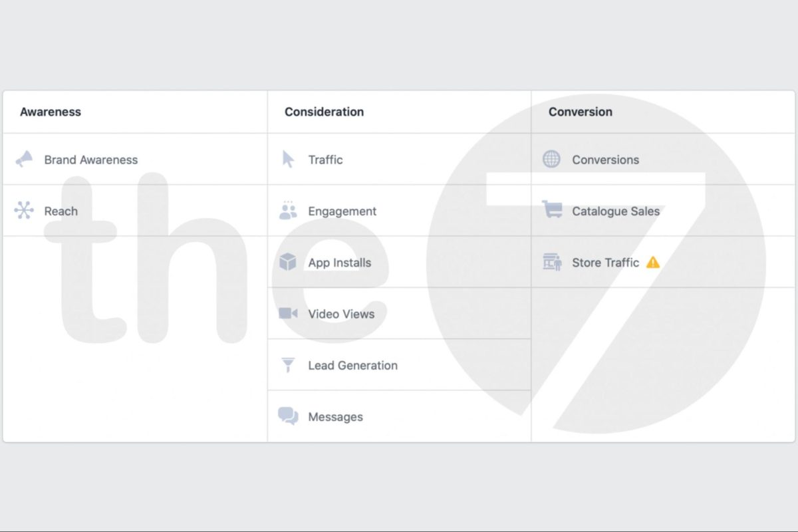Click the Messages chat bubbles icon
Screen dimensions: 798x532
pos(288,416)
